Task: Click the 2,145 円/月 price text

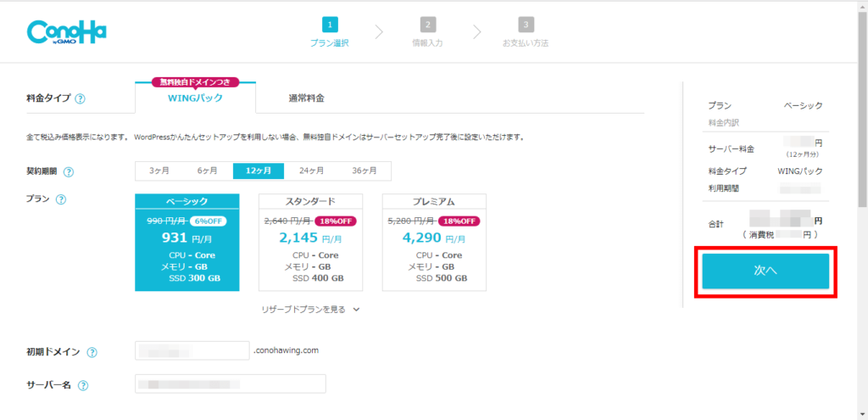Action: point(310,238)
